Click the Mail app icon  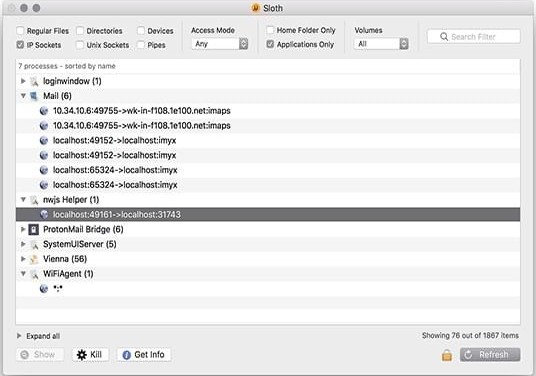(x=34, y=96)
